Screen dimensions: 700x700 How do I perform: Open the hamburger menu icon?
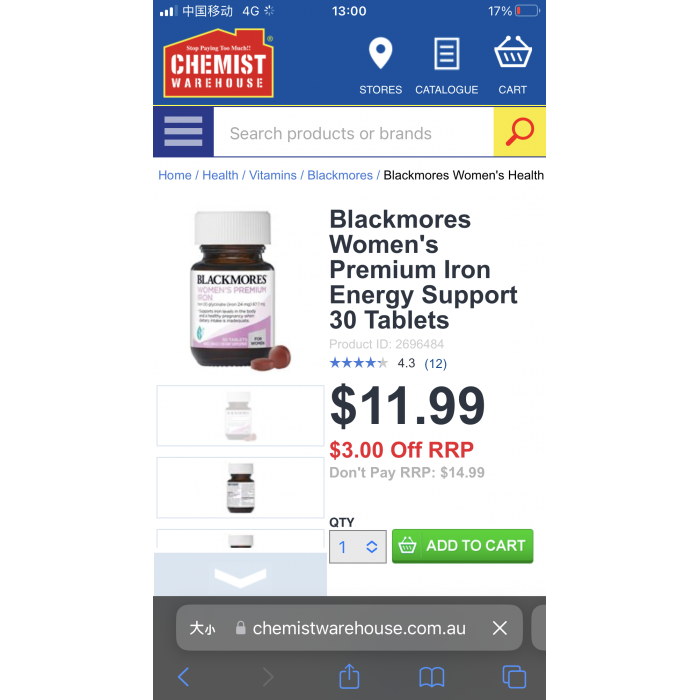tap(183, 132)
